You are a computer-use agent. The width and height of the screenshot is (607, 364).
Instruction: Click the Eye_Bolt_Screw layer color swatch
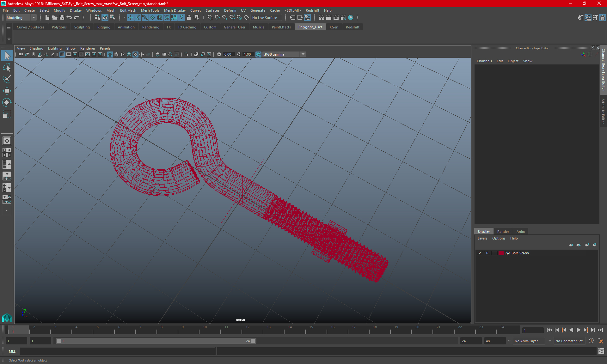(x=501, y=253)
